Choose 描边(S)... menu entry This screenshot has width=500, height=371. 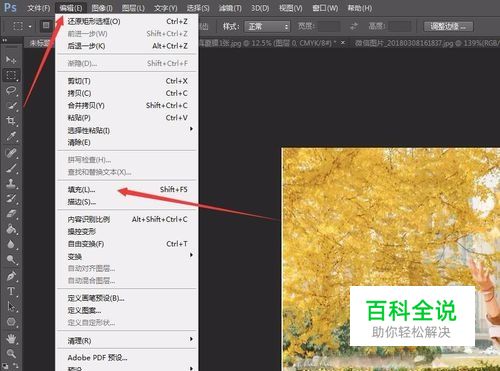[127, 202]
